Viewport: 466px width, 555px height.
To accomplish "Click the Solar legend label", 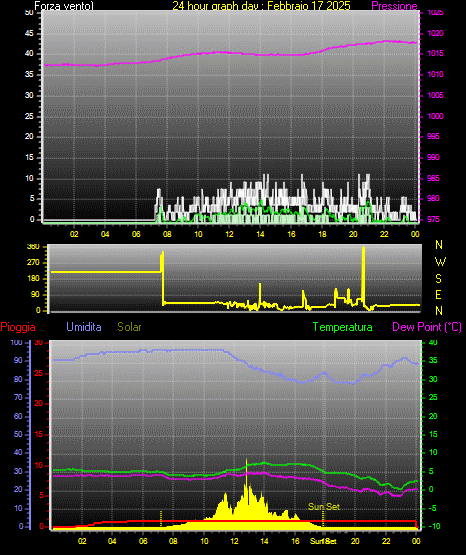I will pos(129,327).
